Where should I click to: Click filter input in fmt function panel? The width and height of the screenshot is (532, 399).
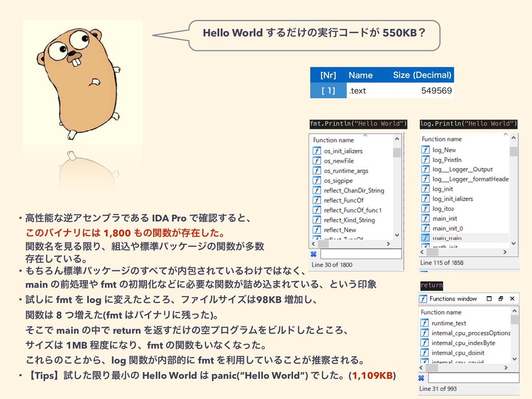click(361, 254)
